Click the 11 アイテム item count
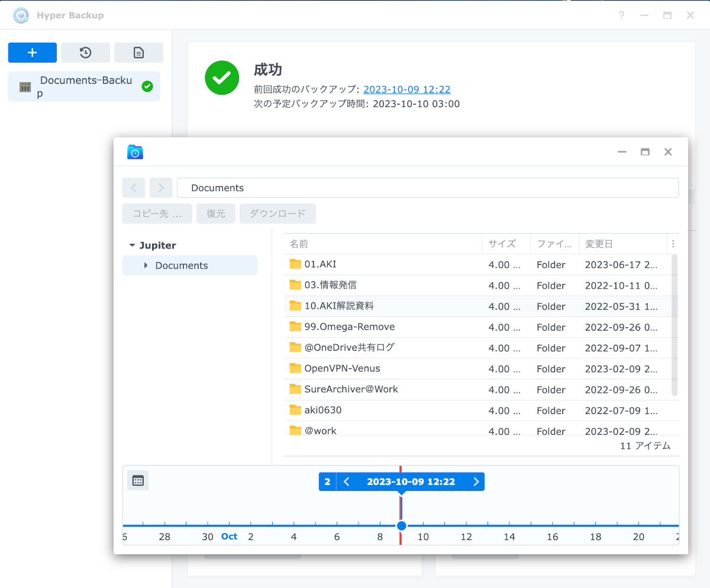Image resolution: width=710 pixels, height=588 pixels. point(646,446)
